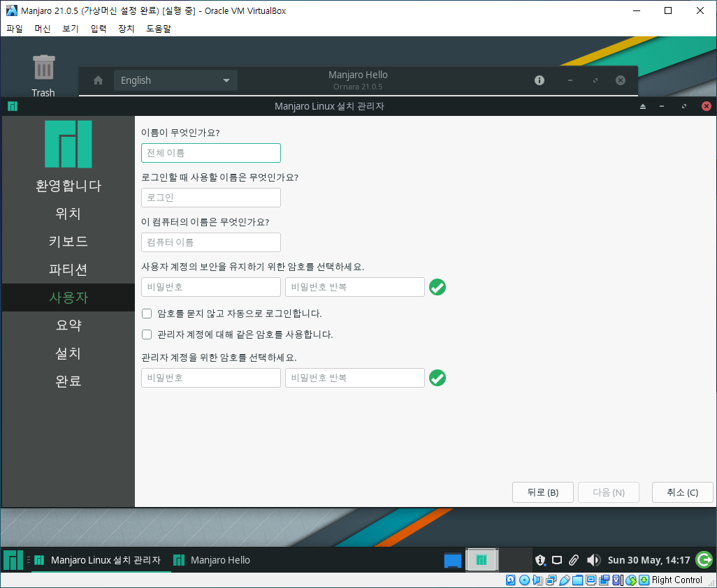Open the Trash desktop icon
This screenshot has height=588, width=717.
[x=43, y=75]
